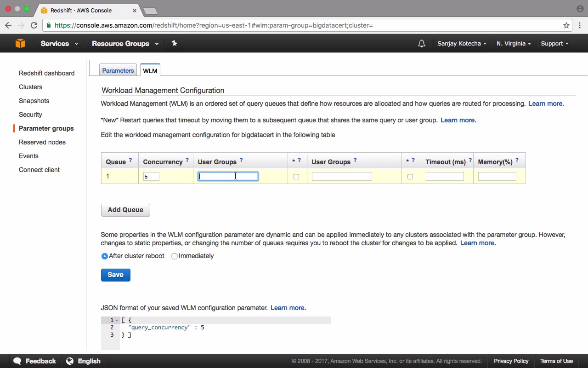Open the Resource Groups dropdown
Screen dimensions: 588x368
pyautogui.click(x=125, y=44)
